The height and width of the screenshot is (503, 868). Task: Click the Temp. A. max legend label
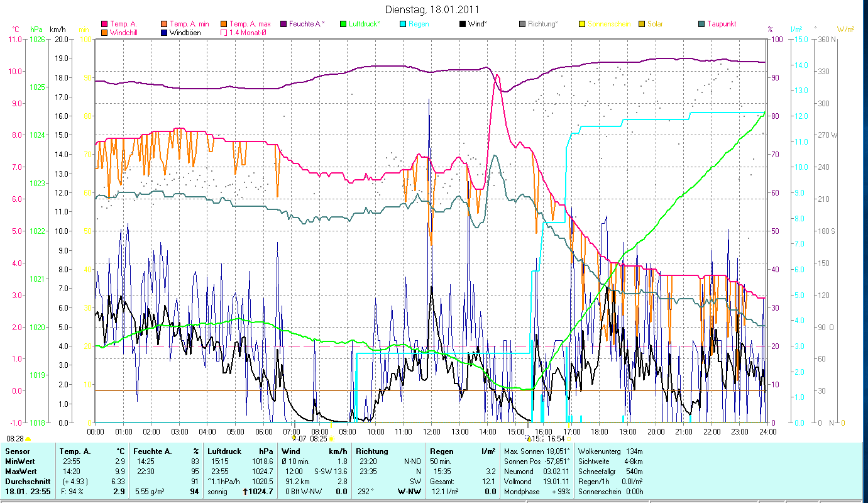pos(250,24)
